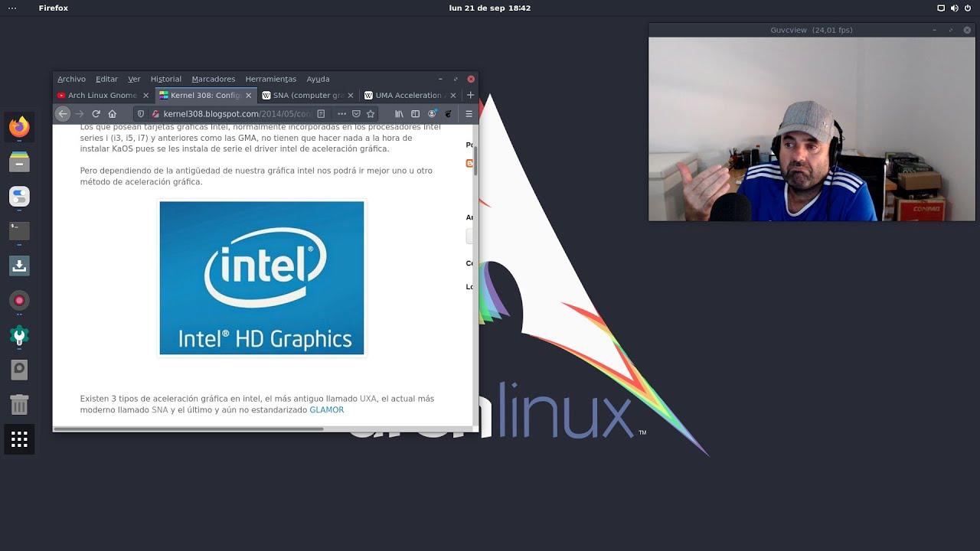Launch the Trash from the dock
The height and width of the screenshot is (551, 980).
pyautogui.click(x=18, y=404)
